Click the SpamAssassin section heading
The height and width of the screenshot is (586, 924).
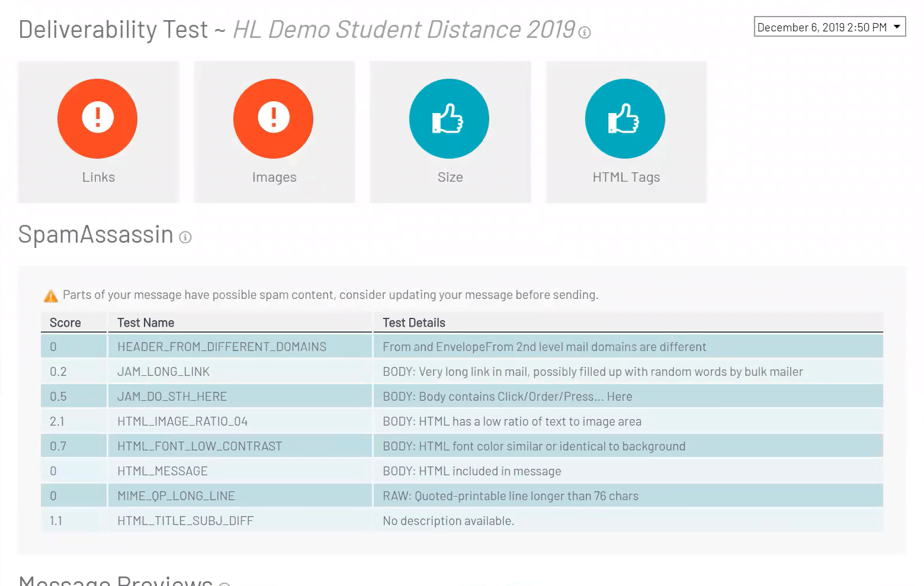[x=96, y=234]
